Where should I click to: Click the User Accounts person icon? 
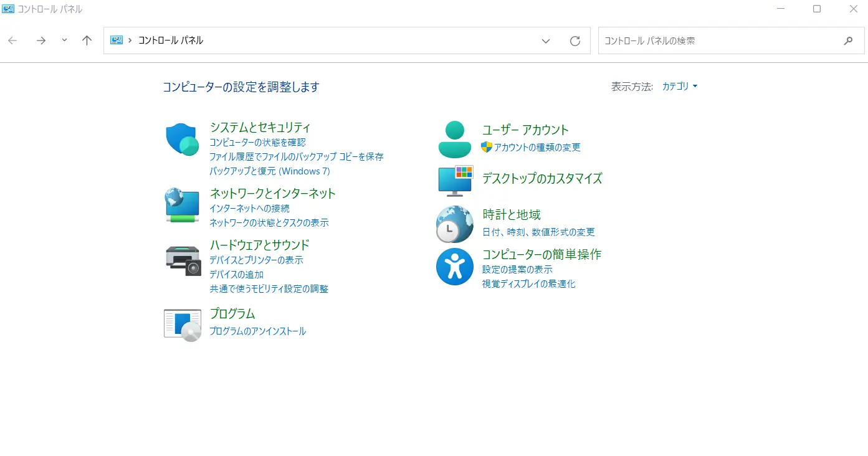click(455, 140)
